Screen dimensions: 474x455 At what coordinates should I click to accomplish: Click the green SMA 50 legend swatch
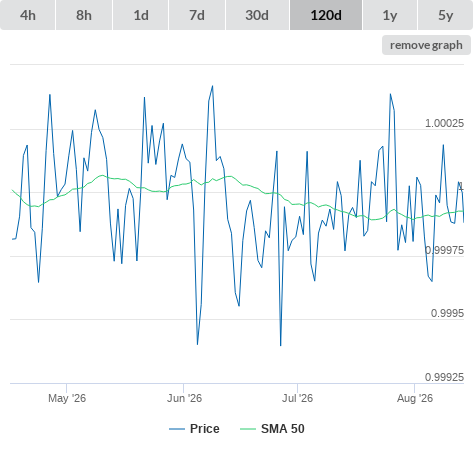(x=248, y=429)
